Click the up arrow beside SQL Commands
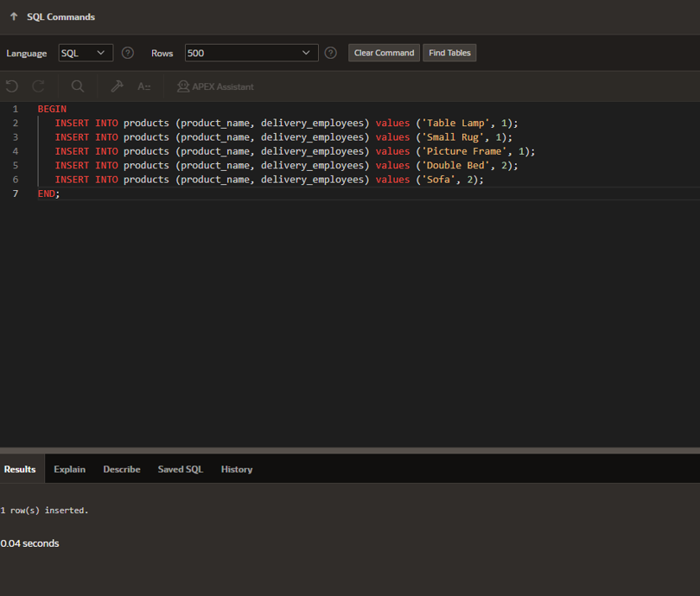This screenshot has width=700, height=596. 14,16
